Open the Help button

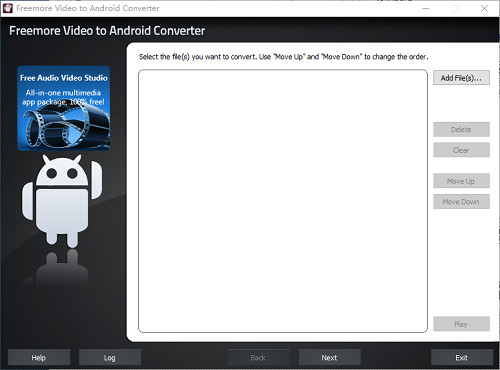(39, 358)
